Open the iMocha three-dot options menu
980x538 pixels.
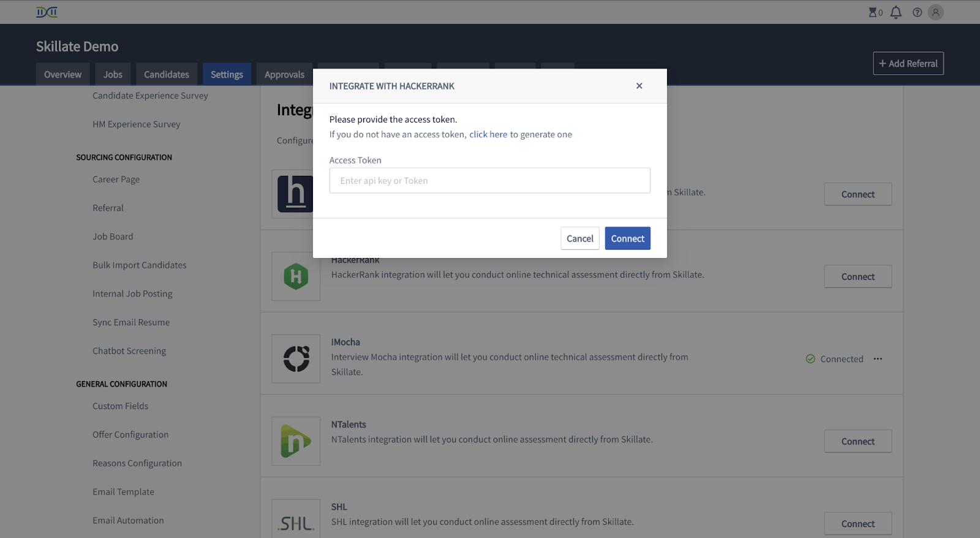tap(878, 359)
